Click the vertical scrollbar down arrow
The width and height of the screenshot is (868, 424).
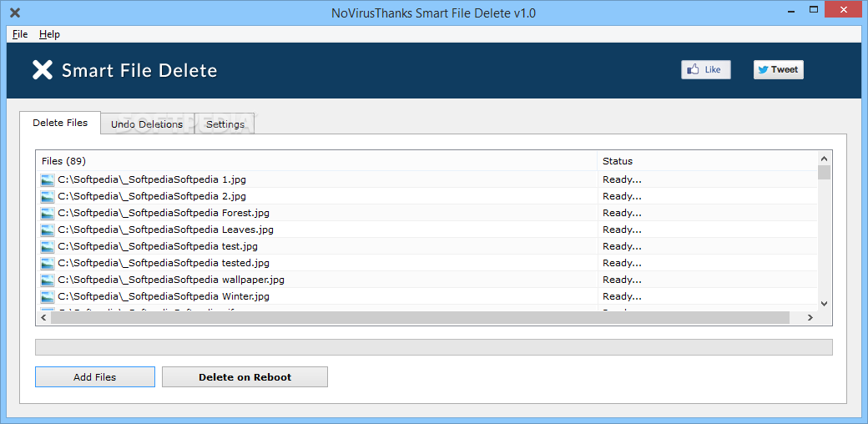click(x=825, y=303)
